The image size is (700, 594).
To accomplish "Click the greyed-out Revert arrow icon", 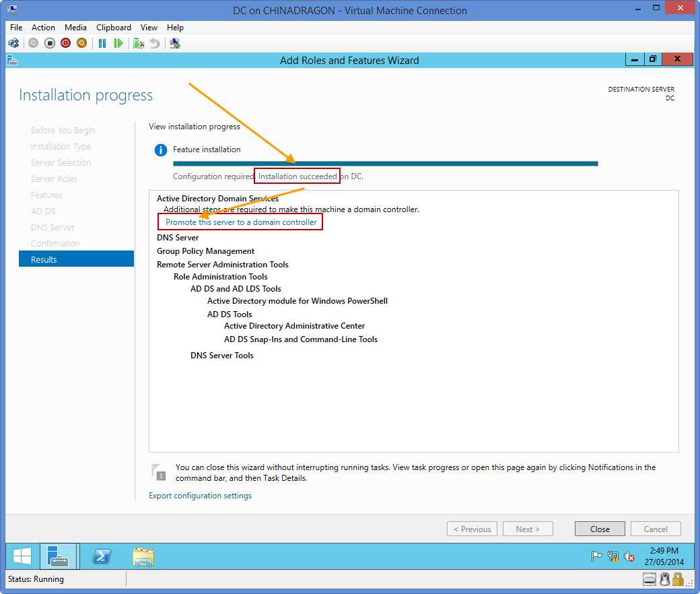I will (x=154, y=43).
